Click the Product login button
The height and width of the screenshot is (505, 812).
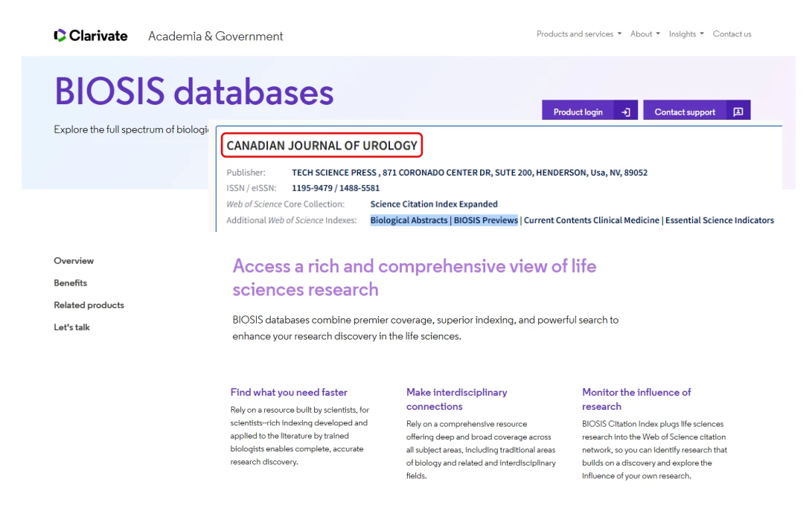pyautogui.click(x=590, y=110)
